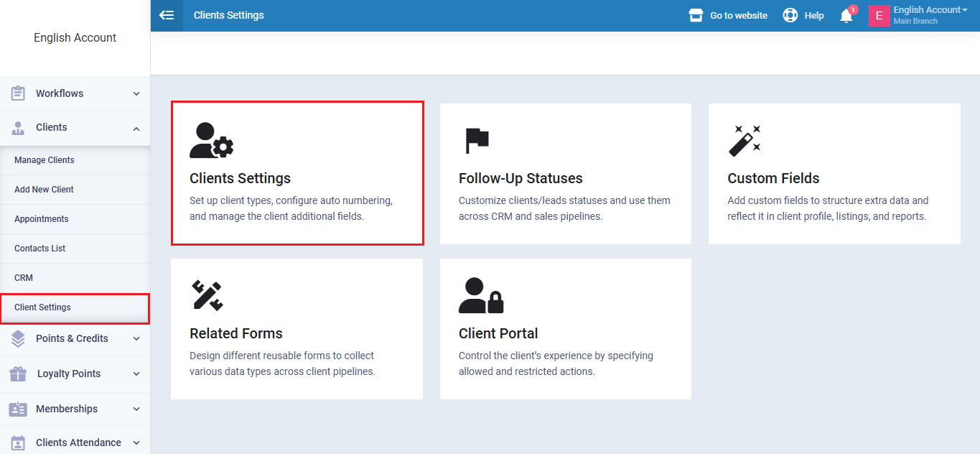Click the Custom Fields magic wand icon
The image size is (980, 454).
(744, 140)
